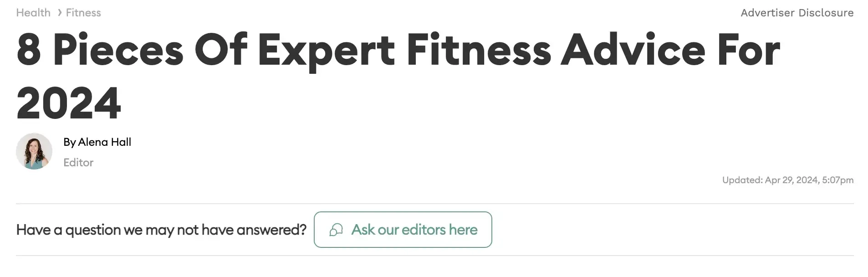Go to the Health breadcrumb section
The width and height of the screenshot is (868, 277).
coord(33,13)
